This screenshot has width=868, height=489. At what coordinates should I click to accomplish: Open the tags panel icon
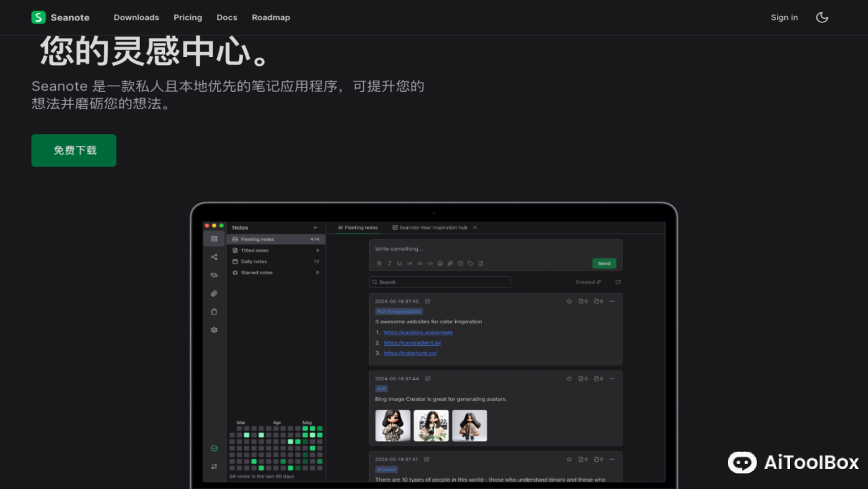tap(214, 275)
